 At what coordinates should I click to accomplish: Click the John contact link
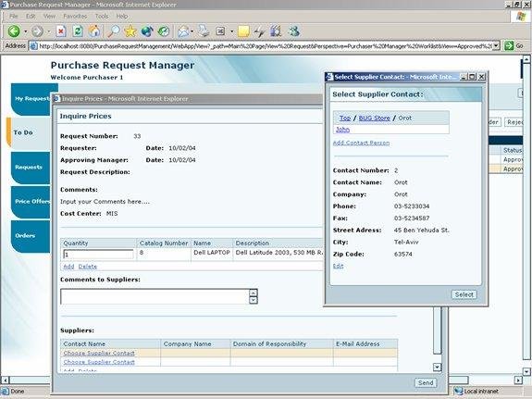point(342,130)
